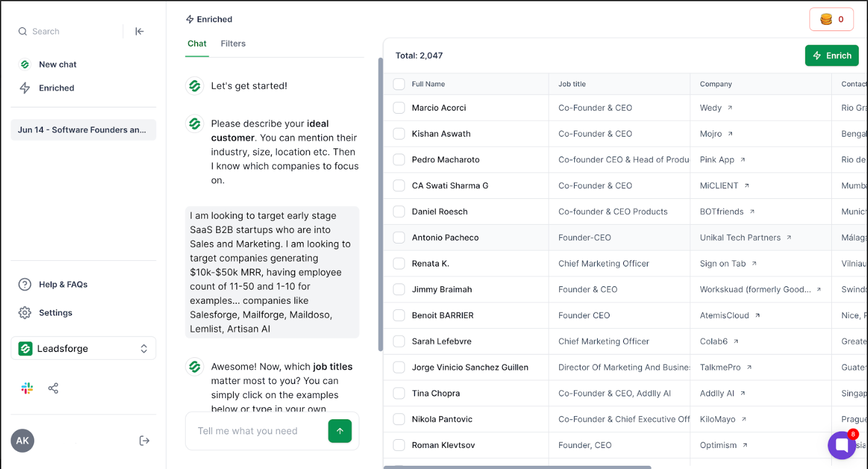Open Sign on Tab external link arrow
868x469 pixels.
tap(754, 263)
